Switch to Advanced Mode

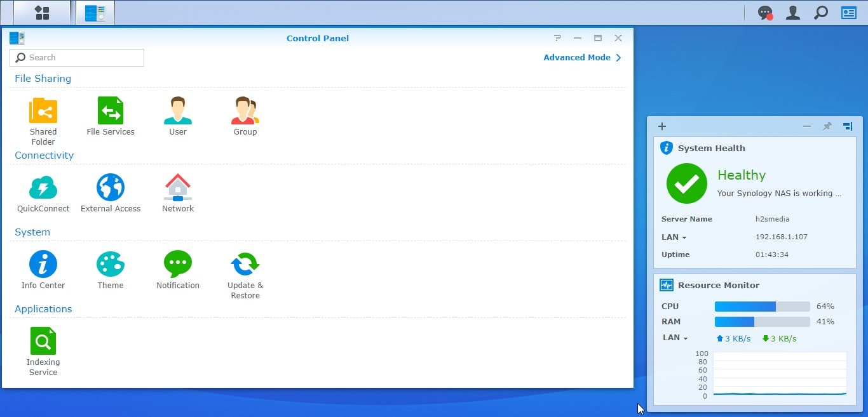point(583,57)
